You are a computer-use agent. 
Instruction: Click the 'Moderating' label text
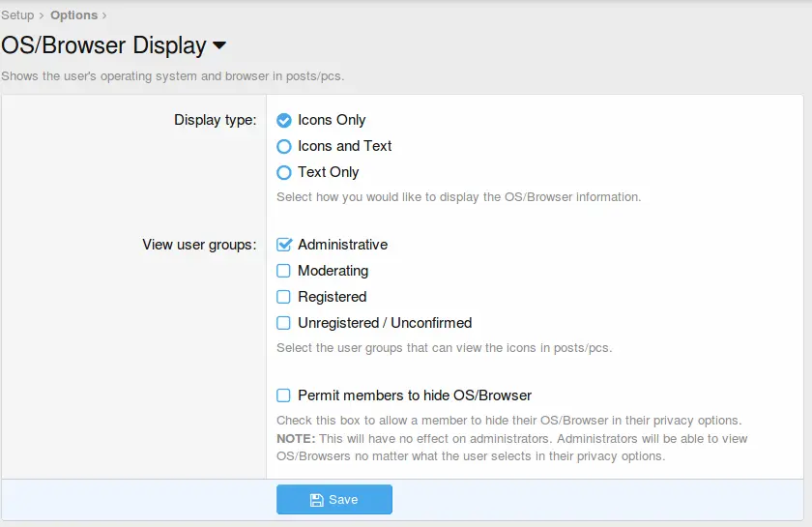coord(333,271)
